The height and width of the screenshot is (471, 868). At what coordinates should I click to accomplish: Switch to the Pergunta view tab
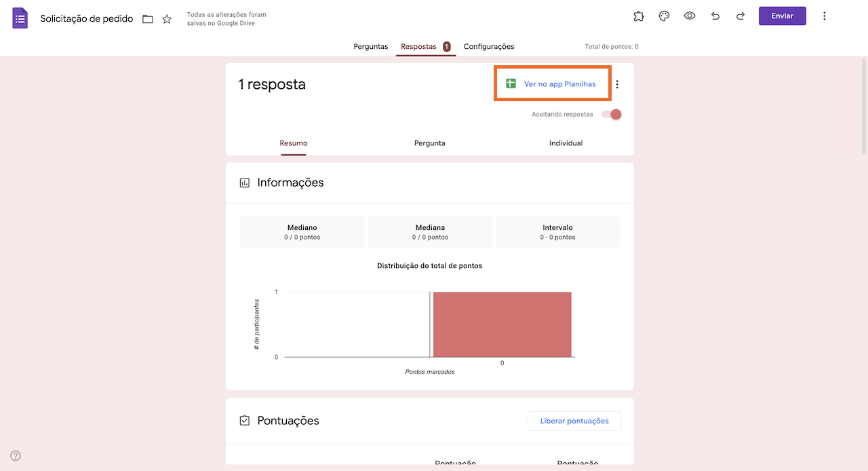[x=430, y=143]
